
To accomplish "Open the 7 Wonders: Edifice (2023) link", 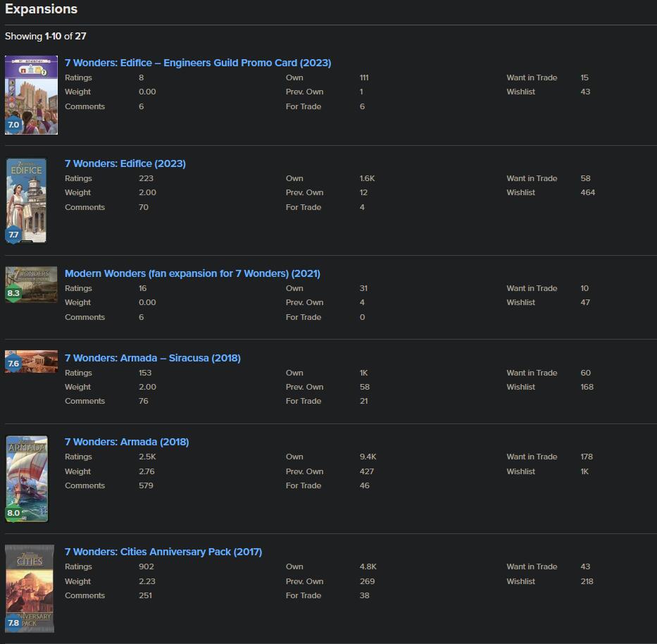I will pos(125,163).
